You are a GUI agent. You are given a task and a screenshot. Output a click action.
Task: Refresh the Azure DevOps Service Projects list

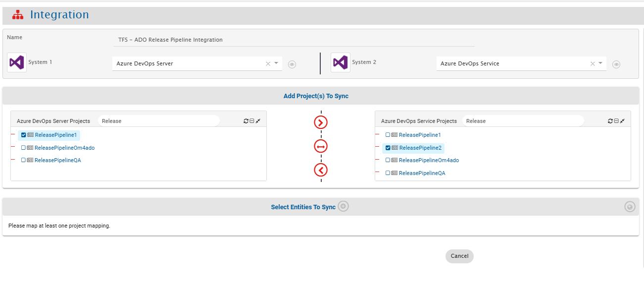click(610, 121)
